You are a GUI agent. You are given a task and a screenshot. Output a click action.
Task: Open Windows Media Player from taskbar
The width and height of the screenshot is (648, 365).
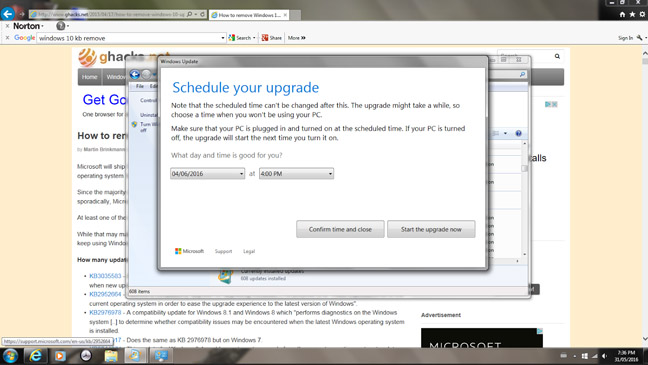[x=60, y=356]
